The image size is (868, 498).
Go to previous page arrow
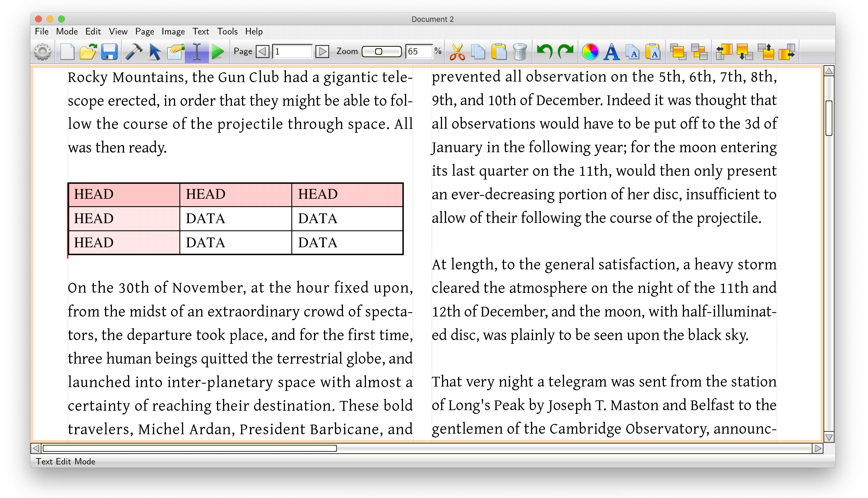click(262, 51)
